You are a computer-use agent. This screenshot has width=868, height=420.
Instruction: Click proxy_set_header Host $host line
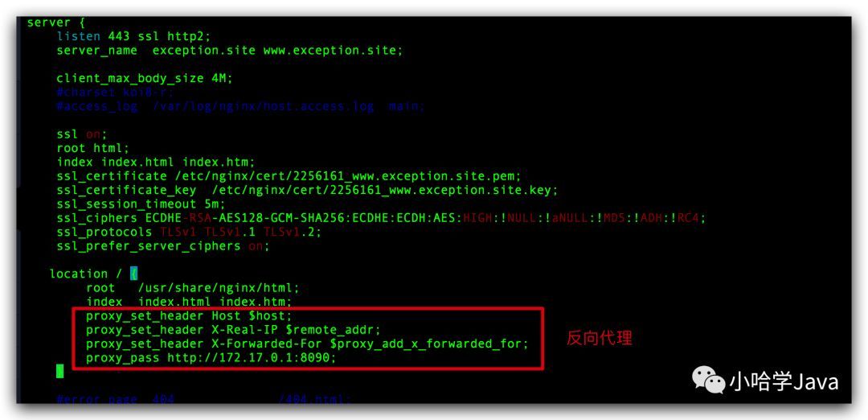coord(189,316)
